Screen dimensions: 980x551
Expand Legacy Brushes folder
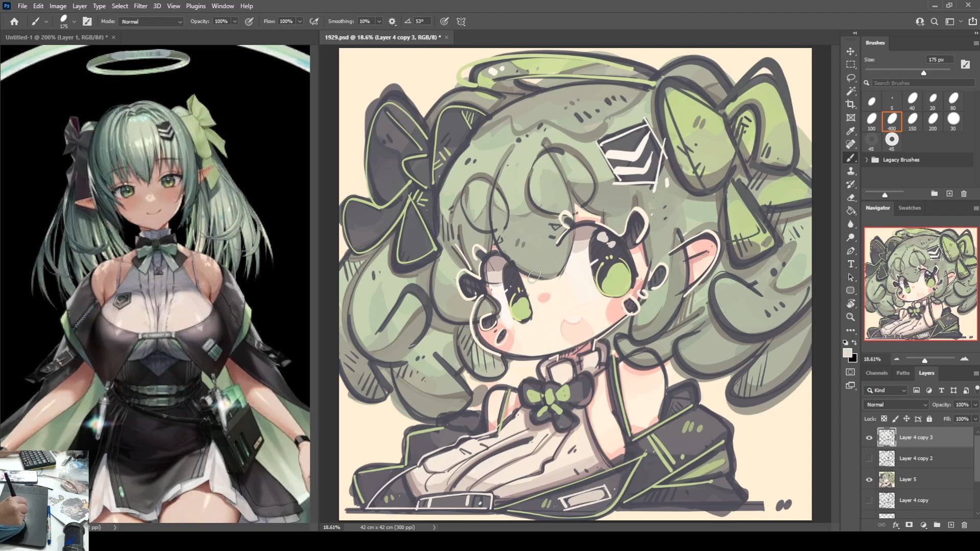(867, 160)
